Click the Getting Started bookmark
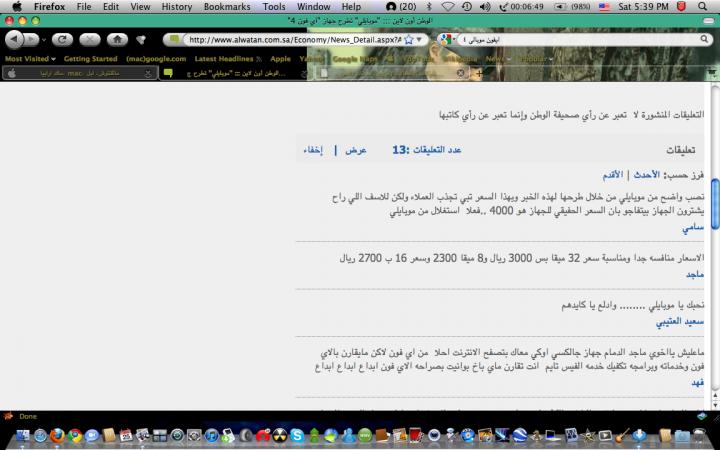The height and width of the screenshot is (450, 720). pyautogui.click(x=90, y=59)
